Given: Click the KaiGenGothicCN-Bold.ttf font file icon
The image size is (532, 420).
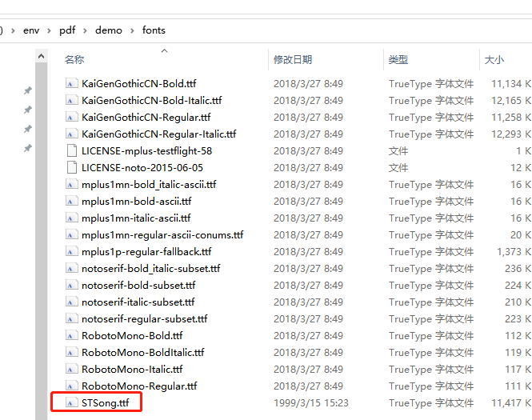Looking at the screenshot, I should (x=71, y=83).
